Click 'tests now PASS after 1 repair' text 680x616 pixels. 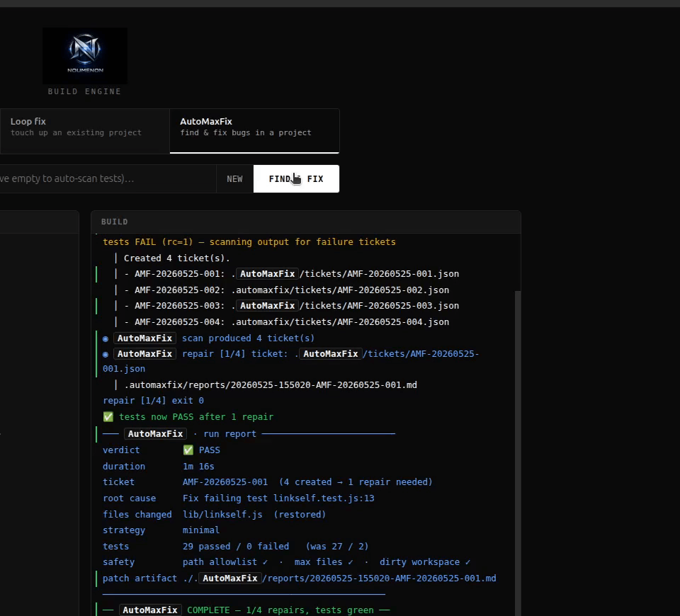pyautogui.click(x=196, y=417)
